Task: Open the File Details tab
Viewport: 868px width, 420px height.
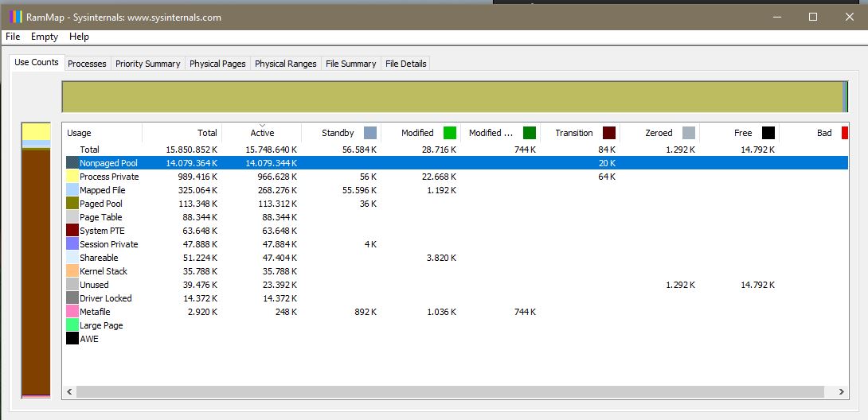Action: coord(406,64)
